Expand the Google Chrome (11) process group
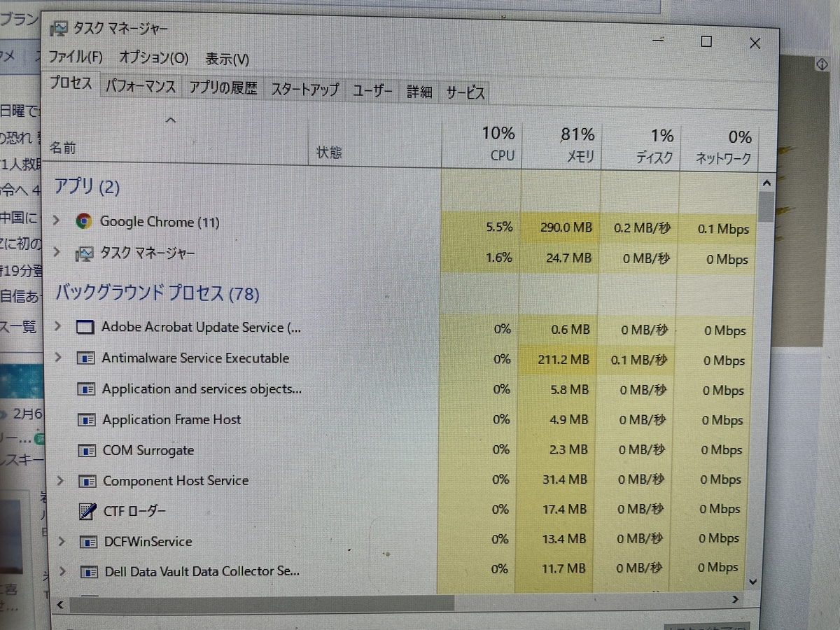Screen dimensions: 840x630 click(57, 220)
